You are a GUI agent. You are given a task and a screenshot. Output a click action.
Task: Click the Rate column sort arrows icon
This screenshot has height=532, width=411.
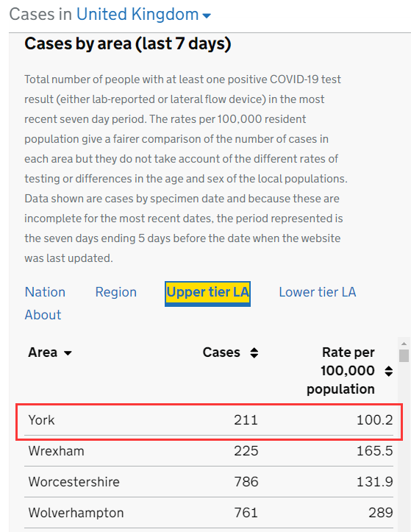389,371
